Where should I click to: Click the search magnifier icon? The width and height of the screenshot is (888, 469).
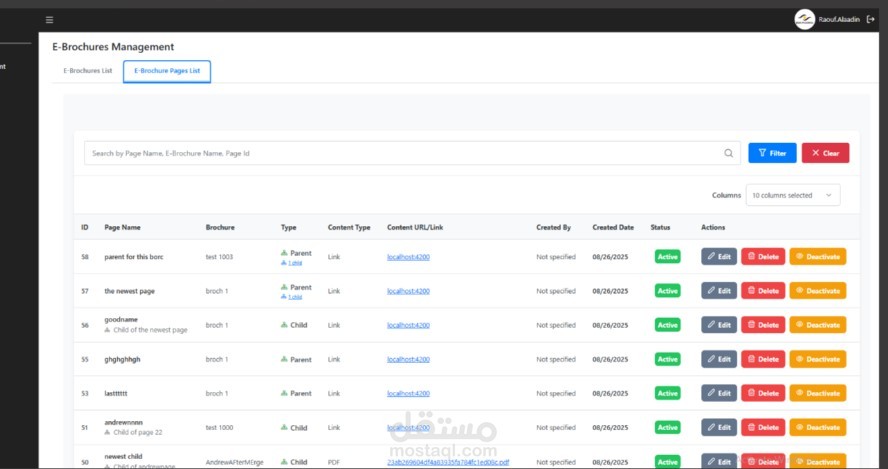(x=728, y=153)
